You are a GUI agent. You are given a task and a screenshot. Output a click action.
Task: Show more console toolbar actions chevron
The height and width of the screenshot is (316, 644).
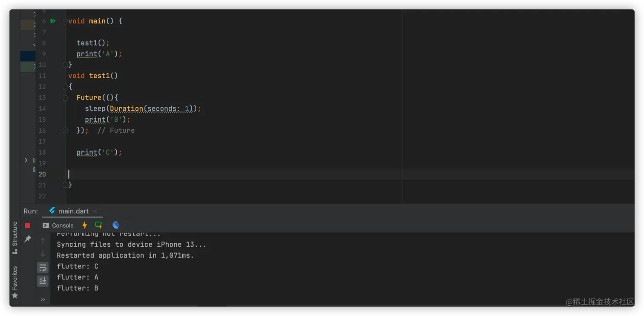pos(43,300)
